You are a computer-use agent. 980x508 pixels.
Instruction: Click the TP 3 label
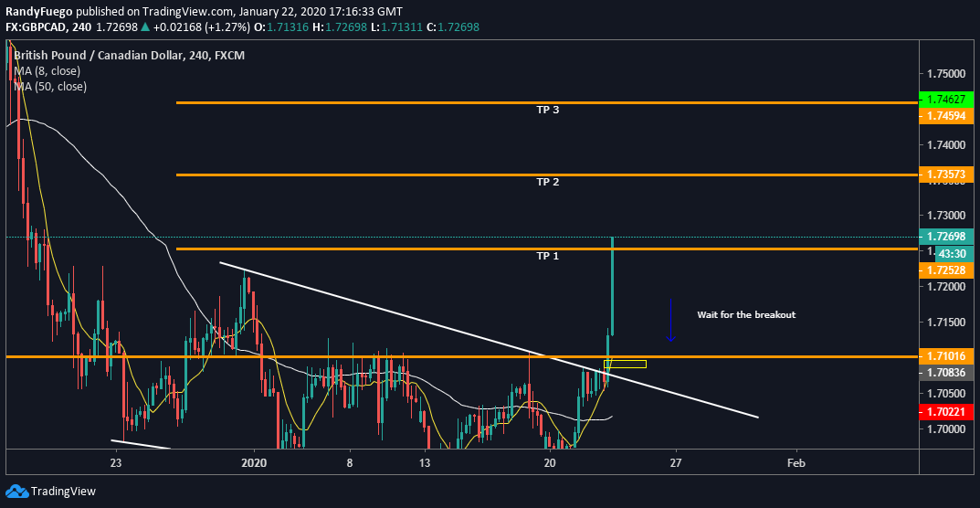click(547, 110)
